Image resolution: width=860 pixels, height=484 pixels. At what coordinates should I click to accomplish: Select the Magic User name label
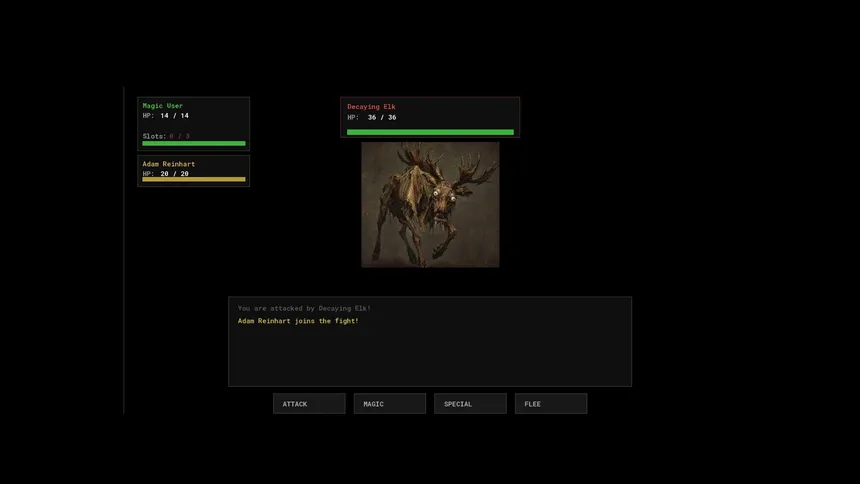click(x=162, y=105)
